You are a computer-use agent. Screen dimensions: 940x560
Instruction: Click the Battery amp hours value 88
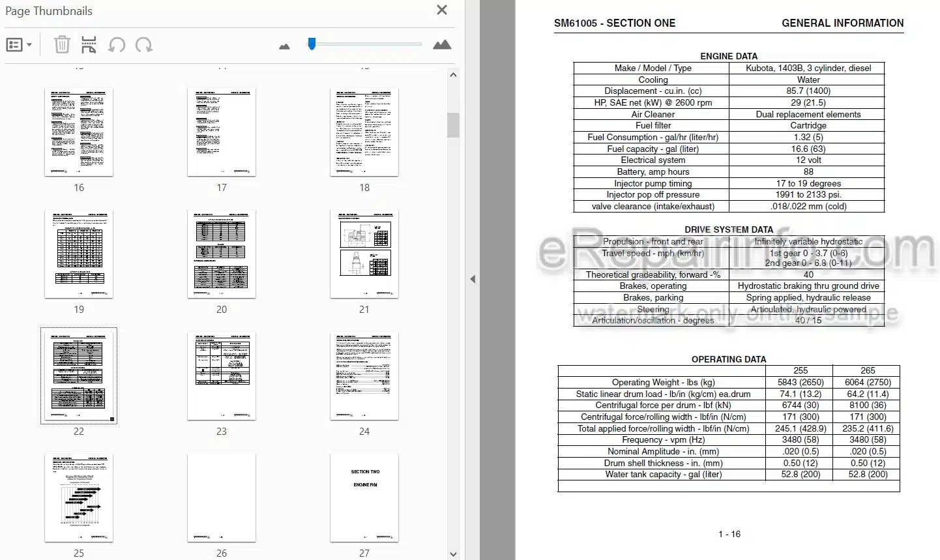(x=808, y=172)
